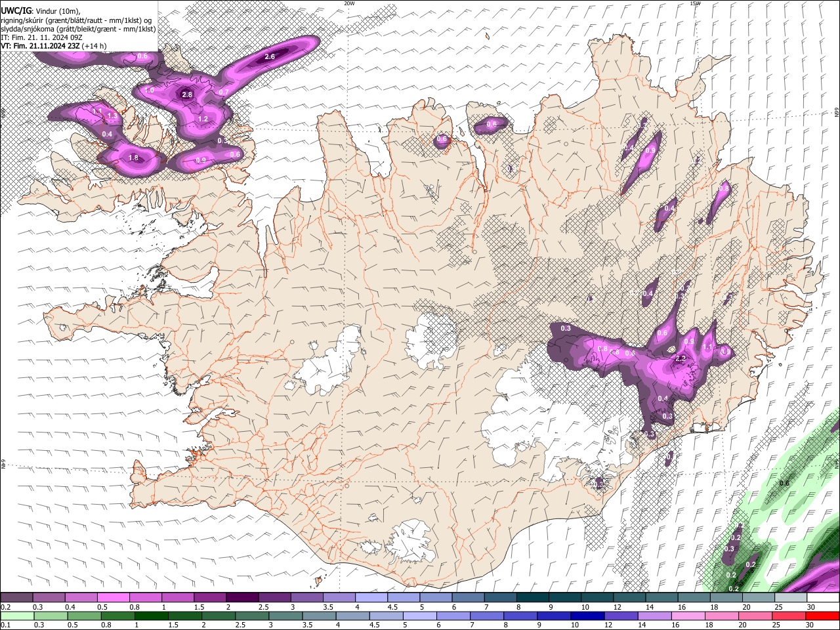Select the top-row 8 dark teal swatch
Viewport: 840px width, 630px height.
pos(532,597)
